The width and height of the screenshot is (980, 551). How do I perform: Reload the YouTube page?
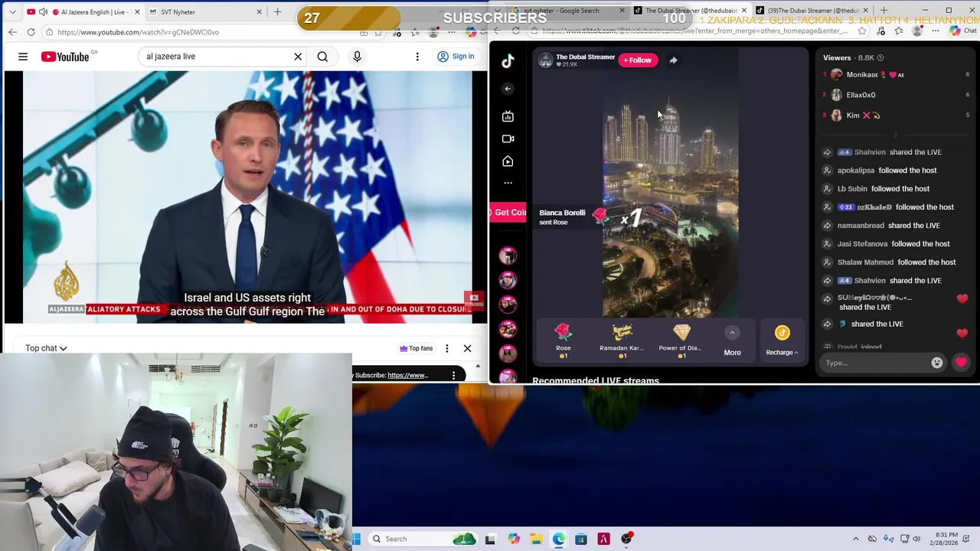31,32
